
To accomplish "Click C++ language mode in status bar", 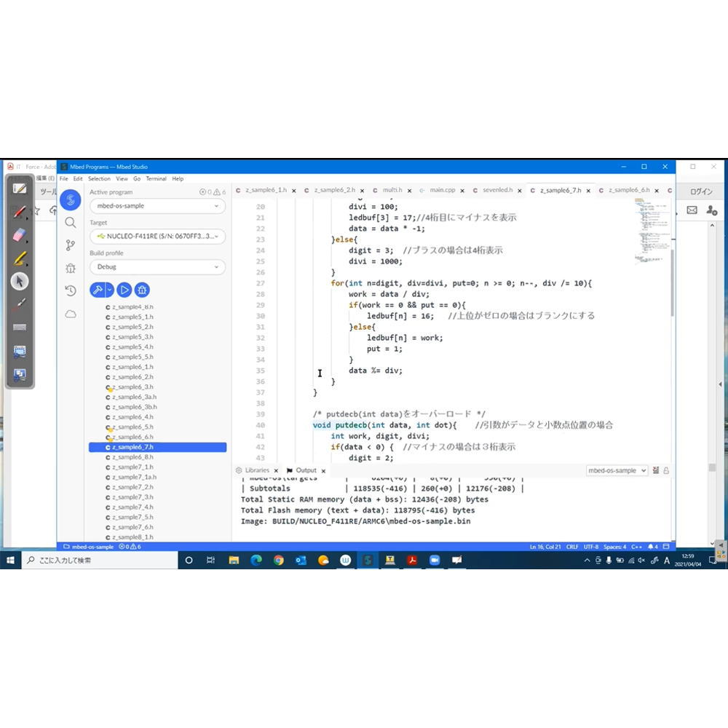I will click(x=636, y=547).
